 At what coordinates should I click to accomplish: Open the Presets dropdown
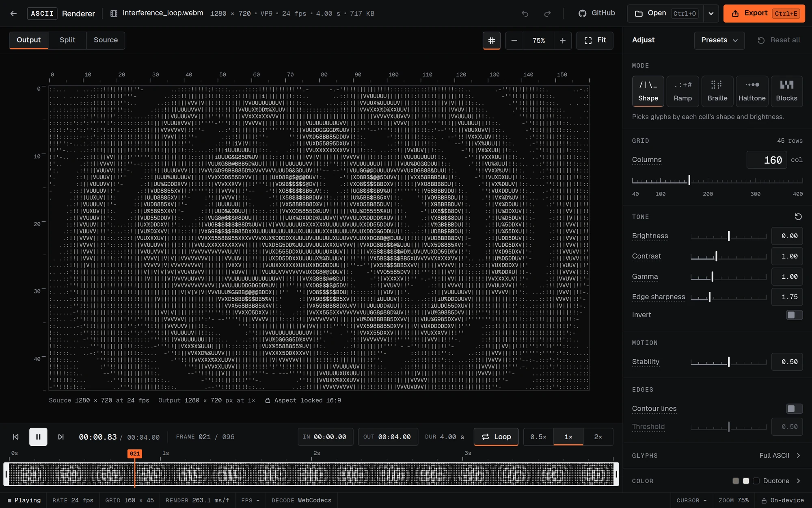[x=719, y=40]
